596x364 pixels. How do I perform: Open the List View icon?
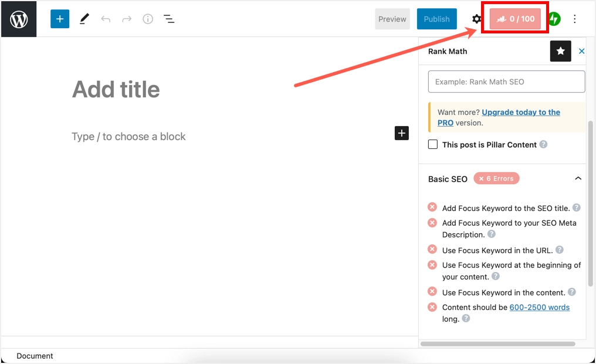[169, 19]
